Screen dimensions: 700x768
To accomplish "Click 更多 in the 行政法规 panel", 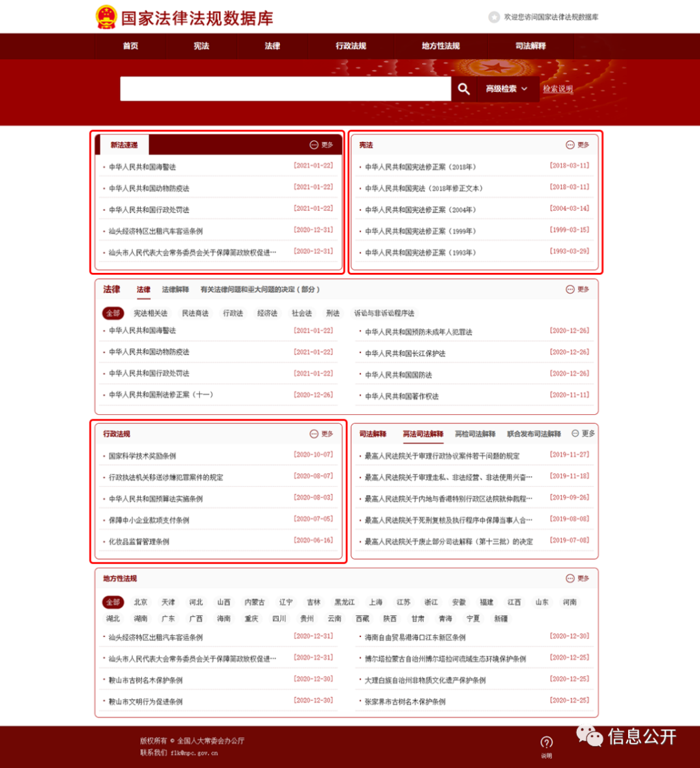I will [321, 434].
